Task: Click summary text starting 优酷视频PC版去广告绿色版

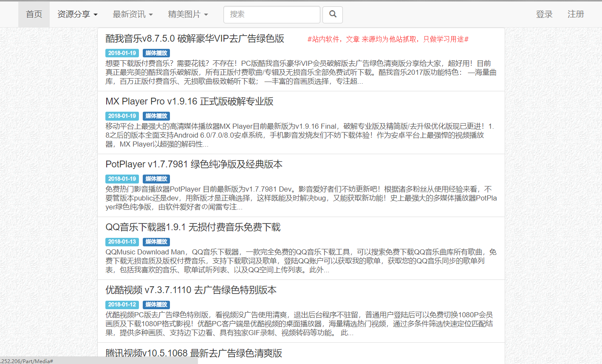Action: [x=299, y=324]
